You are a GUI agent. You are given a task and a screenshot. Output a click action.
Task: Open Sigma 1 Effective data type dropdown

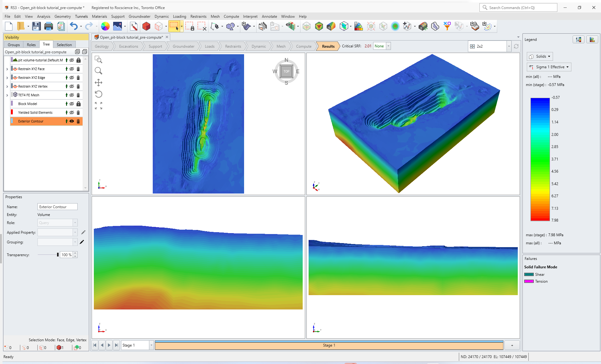[549, 67]
